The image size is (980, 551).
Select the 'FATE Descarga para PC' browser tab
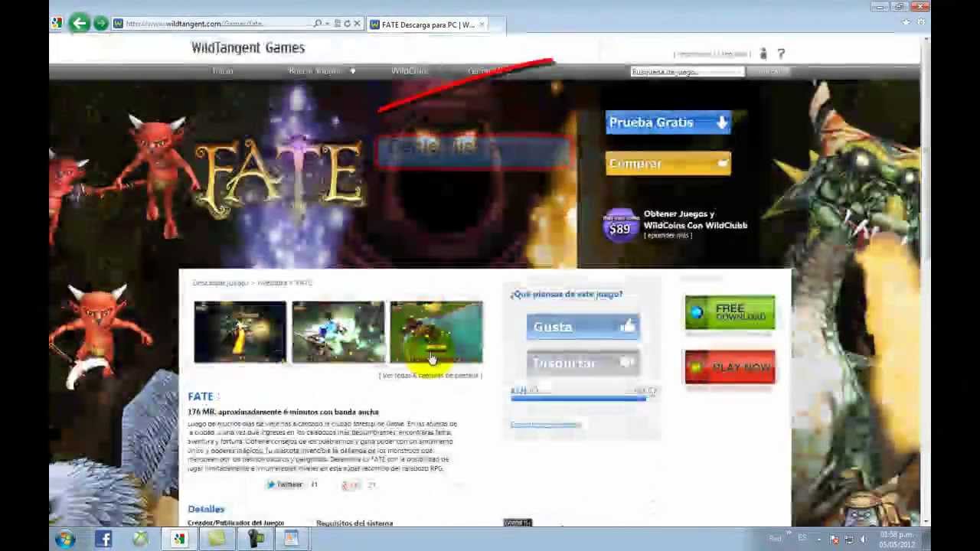point(427,24)
